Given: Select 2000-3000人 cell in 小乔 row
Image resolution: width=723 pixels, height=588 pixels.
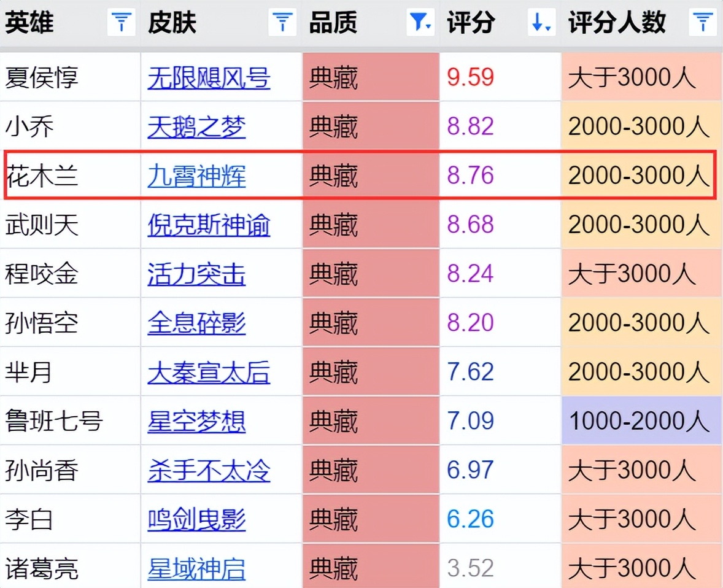Looking at the screenshot, I should 642,126.
